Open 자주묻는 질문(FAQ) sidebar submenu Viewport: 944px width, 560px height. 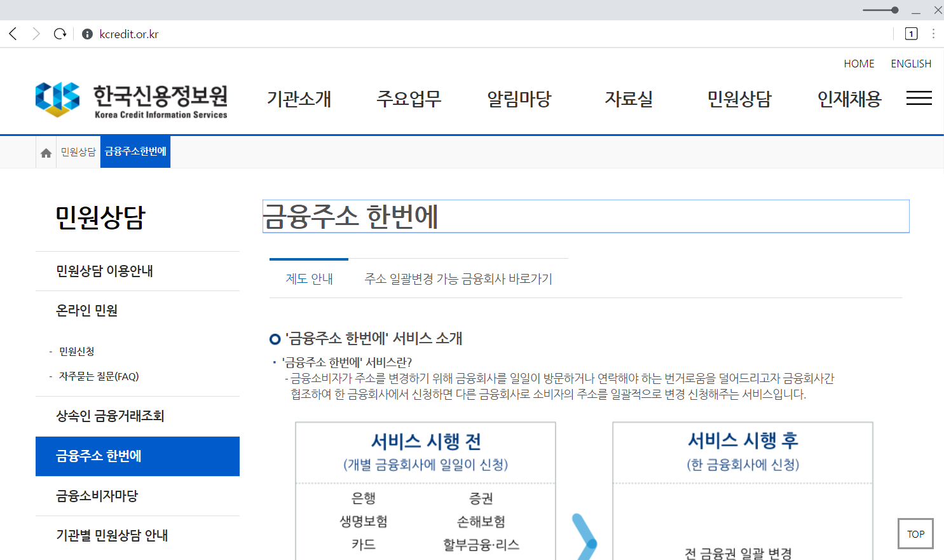point(99,376)
